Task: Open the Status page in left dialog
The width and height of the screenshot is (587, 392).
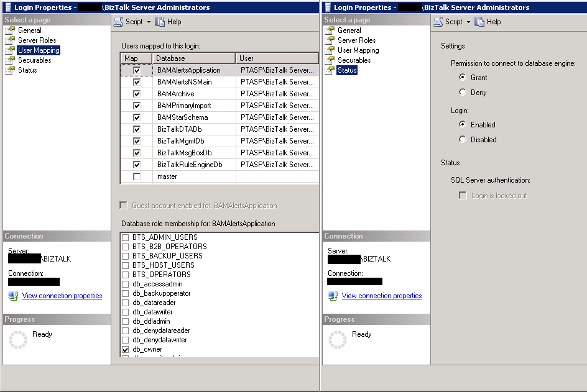Action: coord(27,70)
